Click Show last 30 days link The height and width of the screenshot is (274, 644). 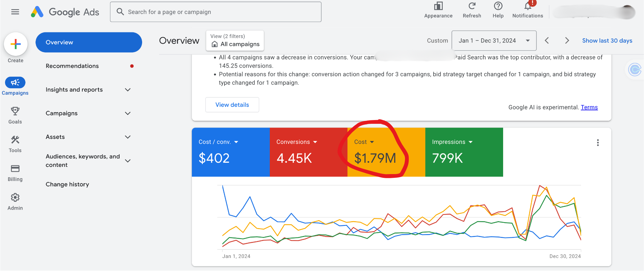tap(607, 41)
